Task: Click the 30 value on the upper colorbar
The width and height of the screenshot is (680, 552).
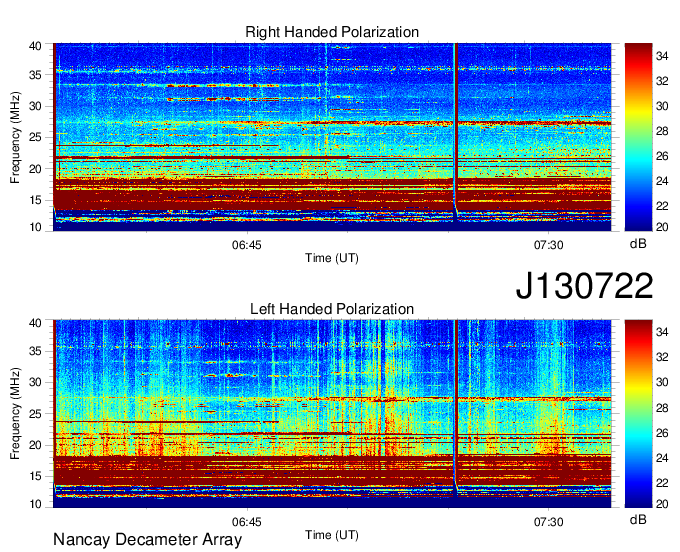Action: (x=662, y=106)
